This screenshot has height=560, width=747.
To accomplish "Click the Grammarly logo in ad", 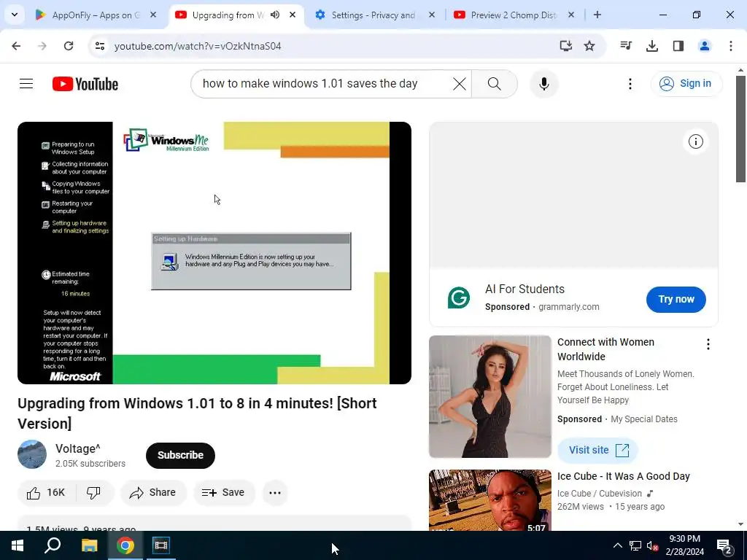I will coord(459,297).
